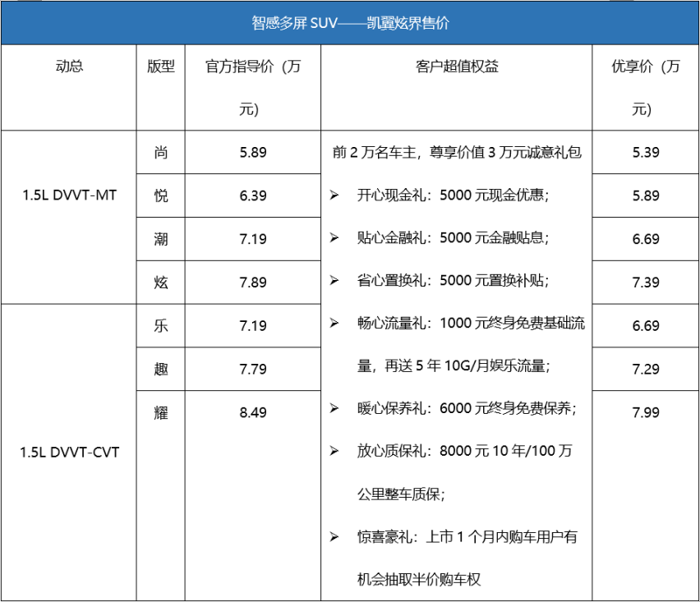Click "量，再送 5 年 10G/月娱乐流量" line
The width and height of the screenshot is (700, 602).
point(454,365)
